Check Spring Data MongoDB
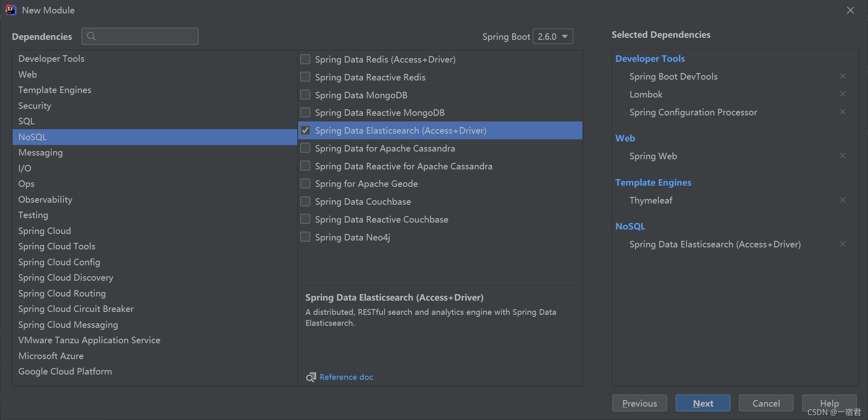 (x=305, y=95)
